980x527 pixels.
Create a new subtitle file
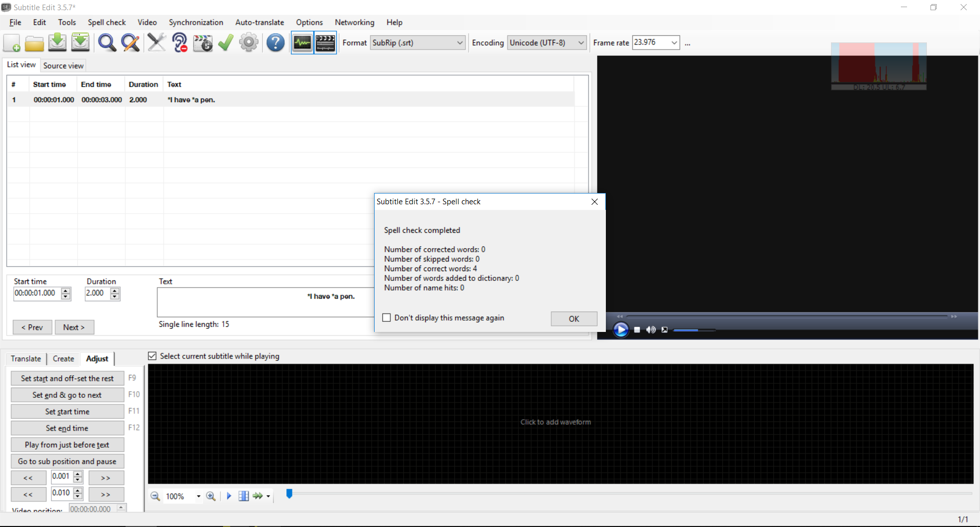tap(11, 42)
